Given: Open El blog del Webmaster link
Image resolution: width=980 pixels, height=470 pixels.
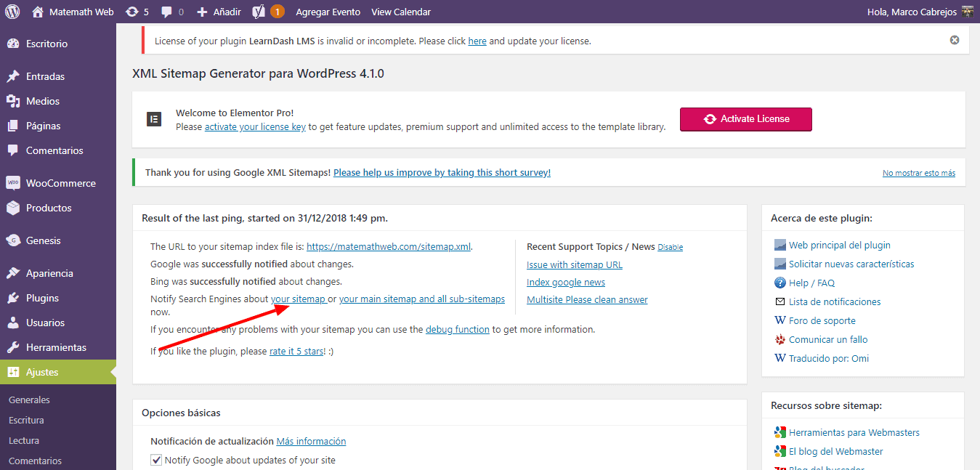Looking at the screenshot, I should point(836,451).
